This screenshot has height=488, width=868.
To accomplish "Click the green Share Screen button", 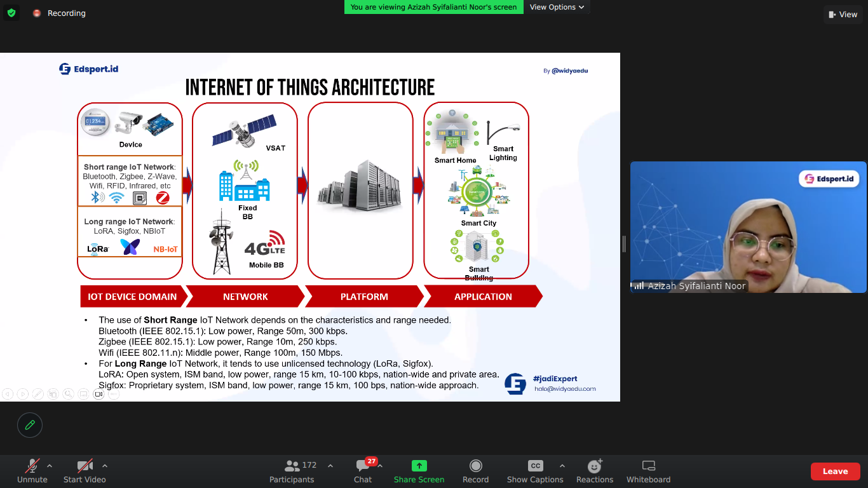I will pyautogui.click(x=419, y=471).
